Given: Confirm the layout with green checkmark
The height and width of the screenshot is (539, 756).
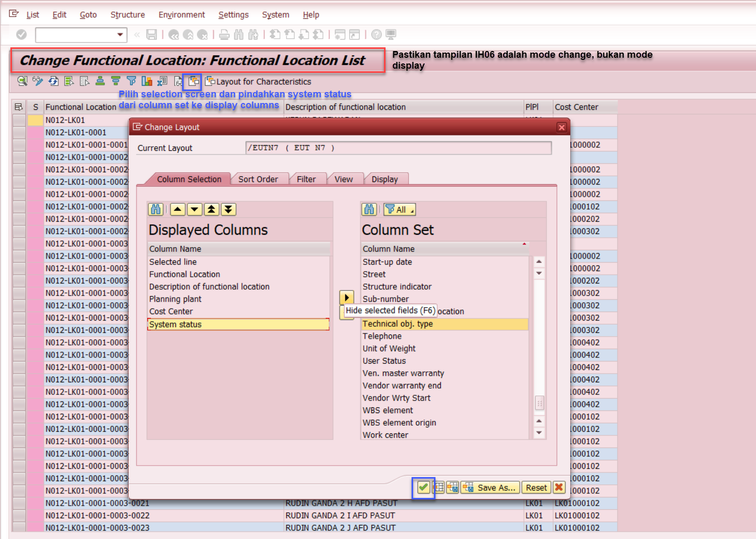Looking at the screenshot, I should (x=423, y=487).
